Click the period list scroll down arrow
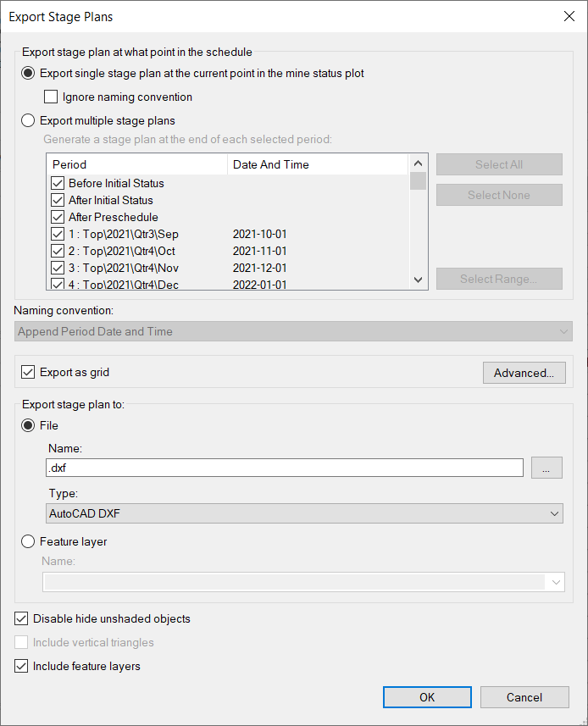This screenshot has height=726, width=588. click(418, 280)
